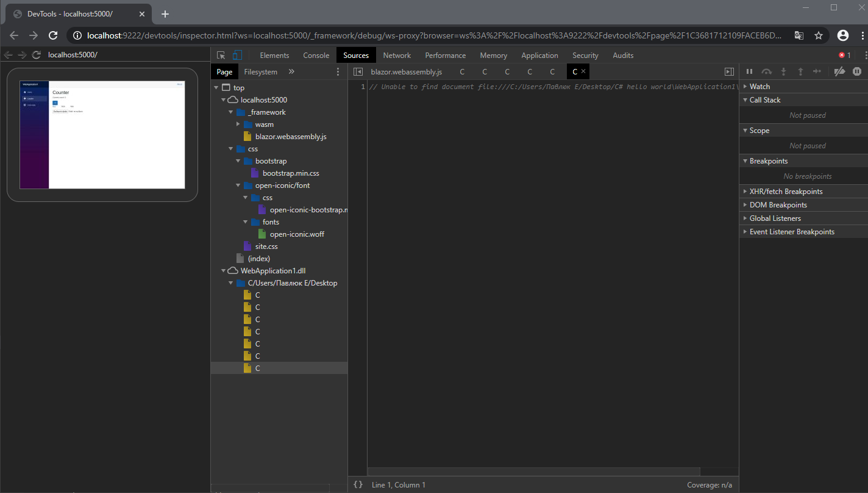Select the inspect element picker icon
Screen dimensions: 868x493
pos(221,55)
